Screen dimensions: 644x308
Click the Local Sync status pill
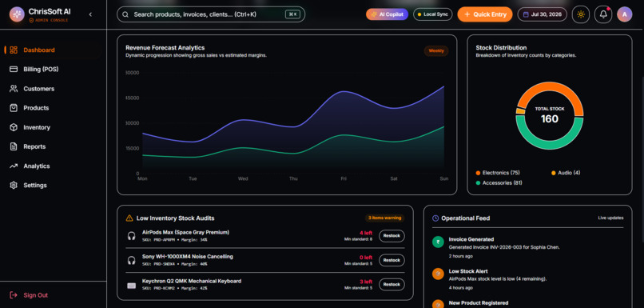tap(432, 14)
